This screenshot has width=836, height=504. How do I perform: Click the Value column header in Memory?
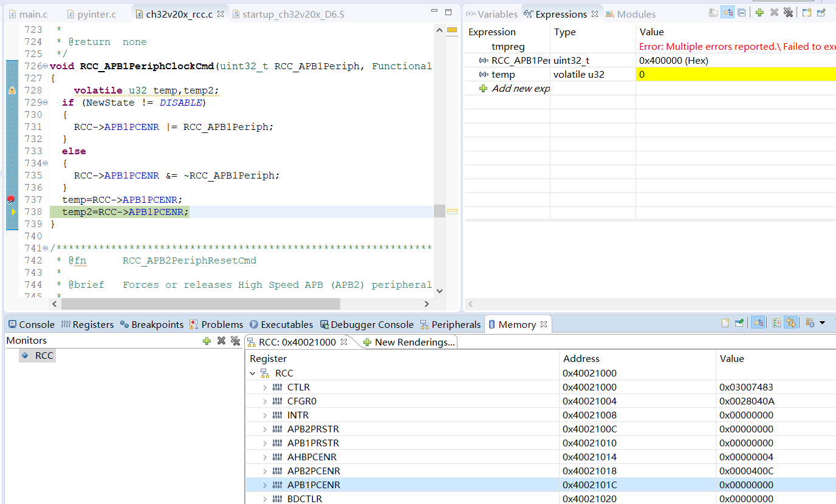[x=731, y=359]
